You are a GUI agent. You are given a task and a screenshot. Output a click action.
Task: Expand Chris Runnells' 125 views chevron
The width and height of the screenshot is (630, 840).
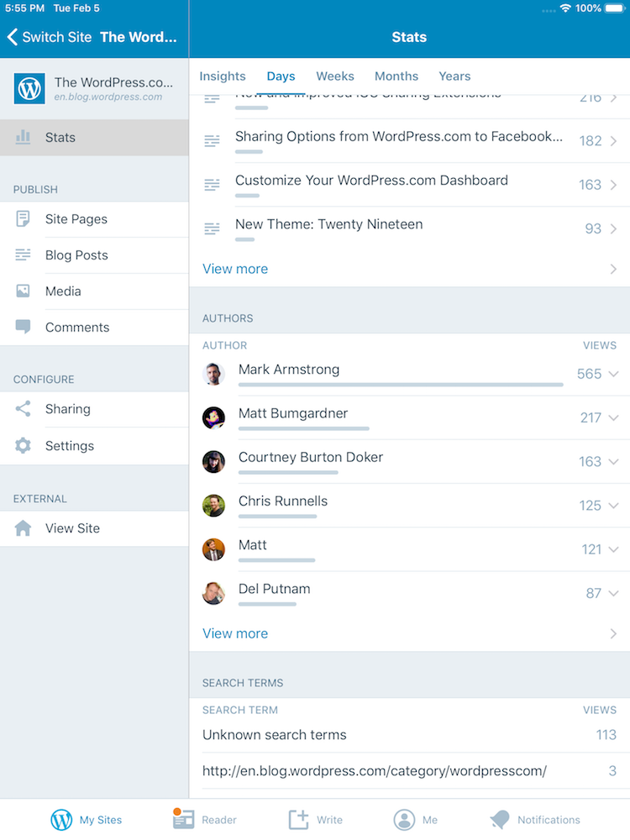(614, 506)
